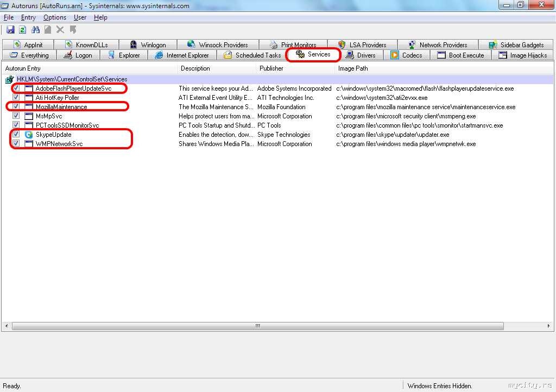Click the Mozilla Foundation publisher cell
The width and height of the screenshot is (556, 392).
282,106
